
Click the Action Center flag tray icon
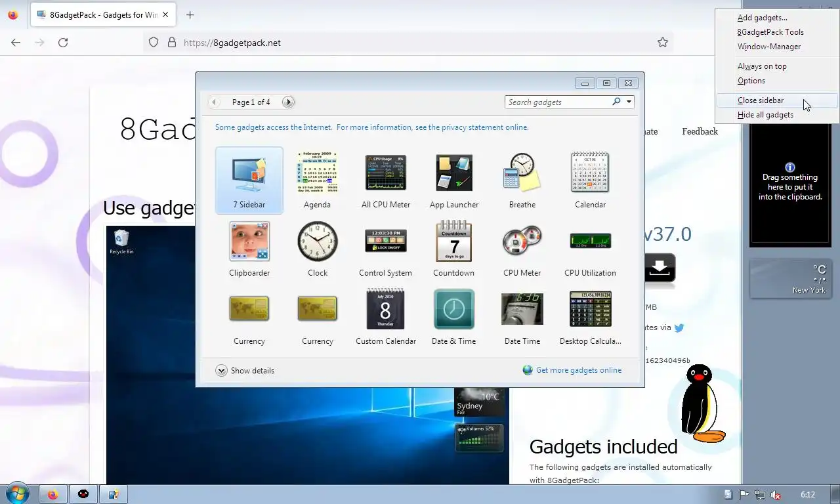744,495
